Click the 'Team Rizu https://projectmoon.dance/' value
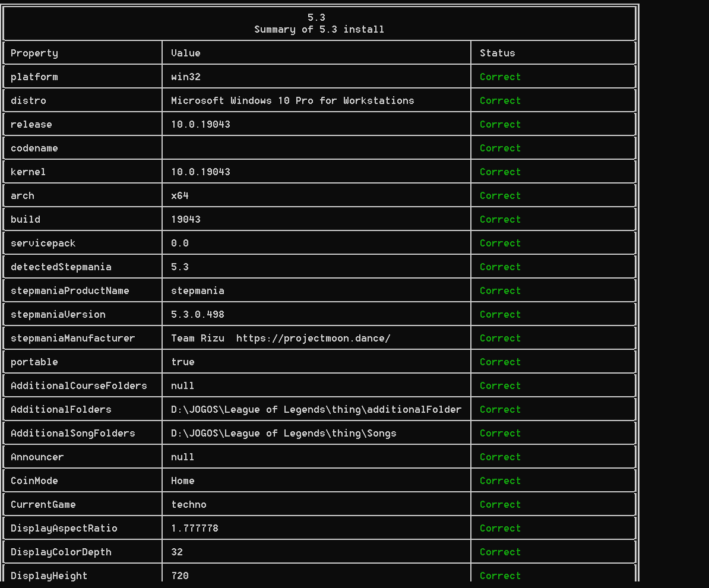 pyautogui.click(x=281, y=339)
